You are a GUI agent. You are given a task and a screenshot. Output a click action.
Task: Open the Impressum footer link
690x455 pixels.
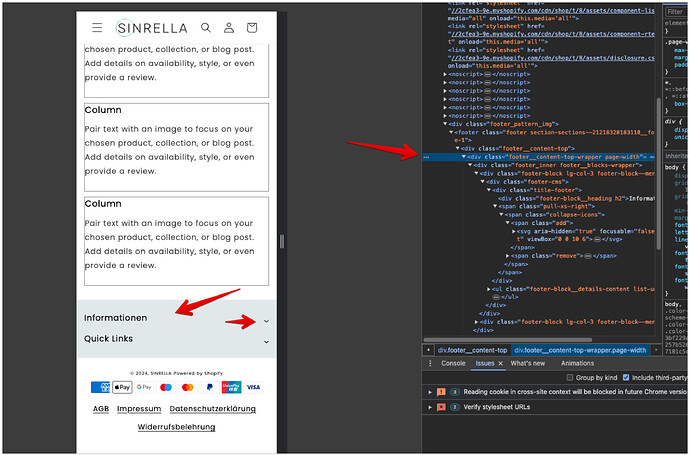[139, 409]
